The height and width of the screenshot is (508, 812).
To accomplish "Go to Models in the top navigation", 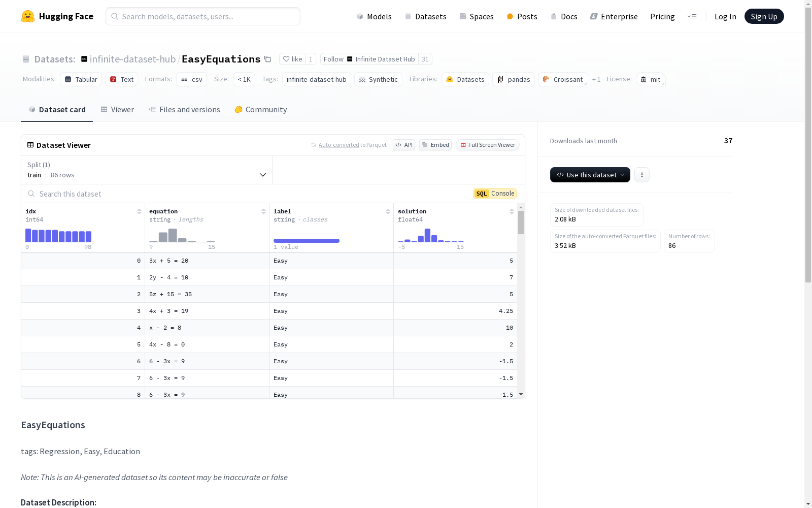I will (374, 16).
